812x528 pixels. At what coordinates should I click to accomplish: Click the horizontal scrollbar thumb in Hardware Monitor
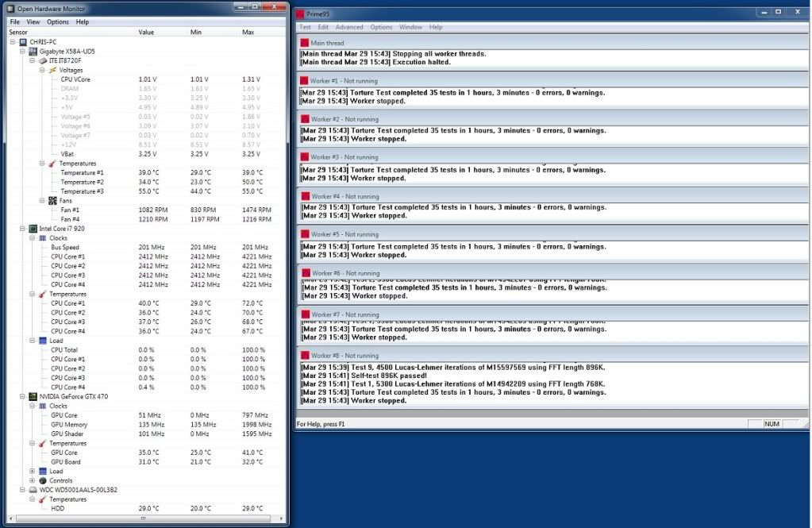pyautogui.click(x=143, y=518)
